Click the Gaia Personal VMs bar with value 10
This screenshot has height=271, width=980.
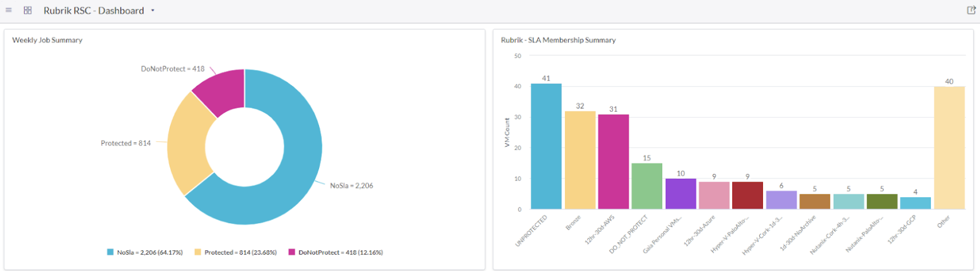point(680,193)
